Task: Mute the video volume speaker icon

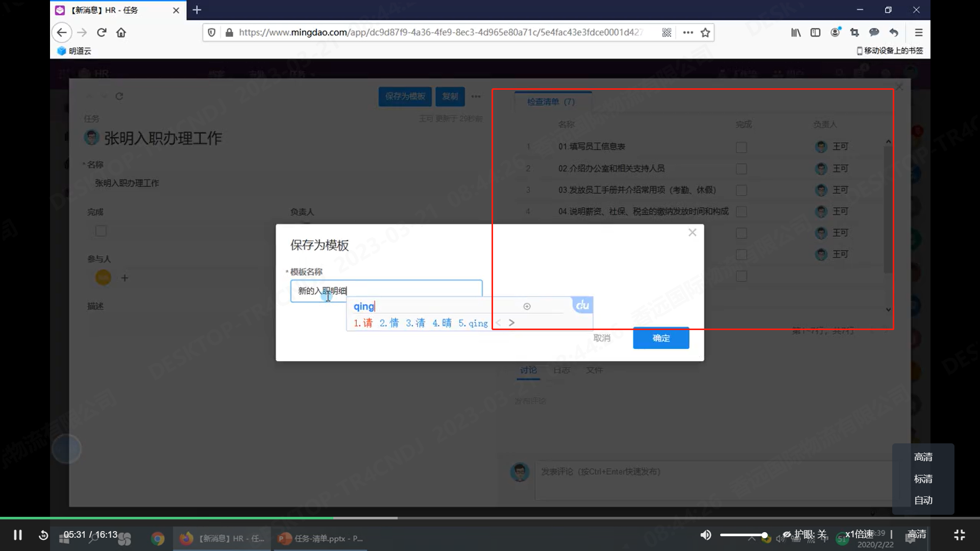Action: pos(705,535)
